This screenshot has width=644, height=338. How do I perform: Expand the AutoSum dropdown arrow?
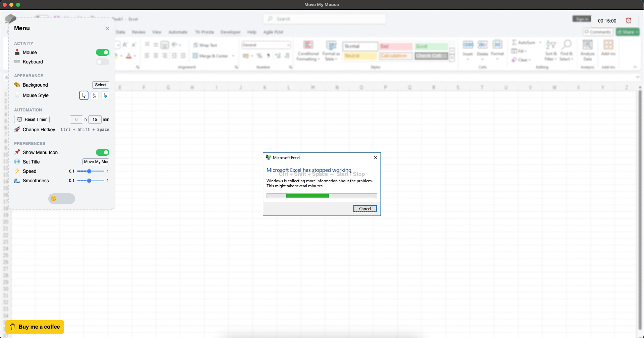tap(540, 43)
